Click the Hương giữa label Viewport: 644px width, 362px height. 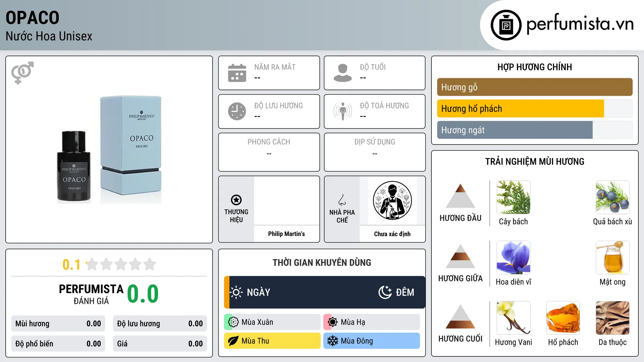point(460,278)
